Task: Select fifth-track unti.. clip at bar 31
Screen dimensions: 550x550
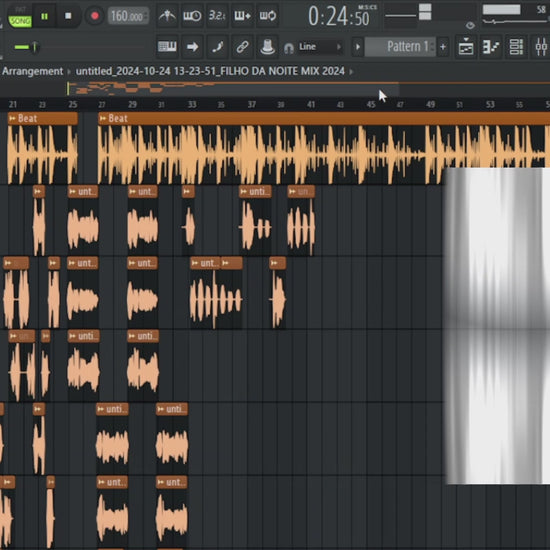Action: tap(172, 438)
